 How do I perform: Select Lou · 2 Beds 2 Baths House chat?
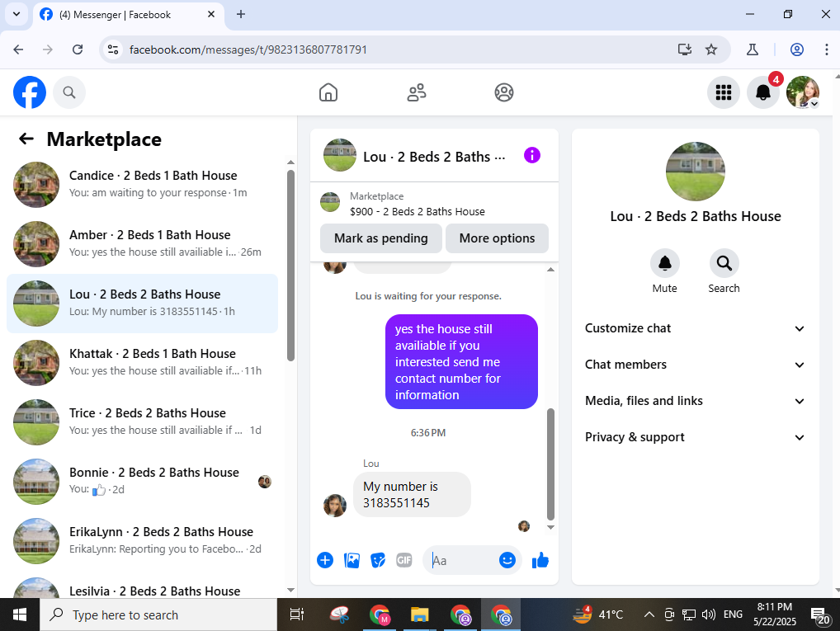click(143, 304)
